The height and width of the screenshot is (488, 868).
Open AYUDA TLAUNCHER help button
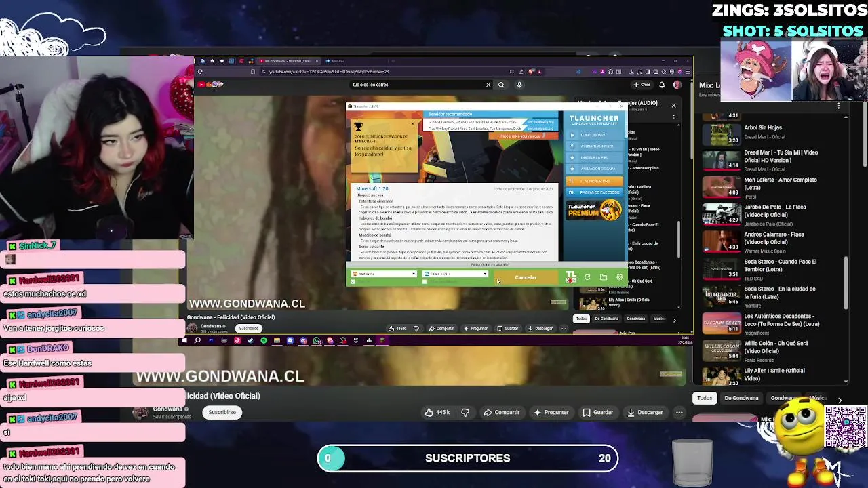[594, 146]
